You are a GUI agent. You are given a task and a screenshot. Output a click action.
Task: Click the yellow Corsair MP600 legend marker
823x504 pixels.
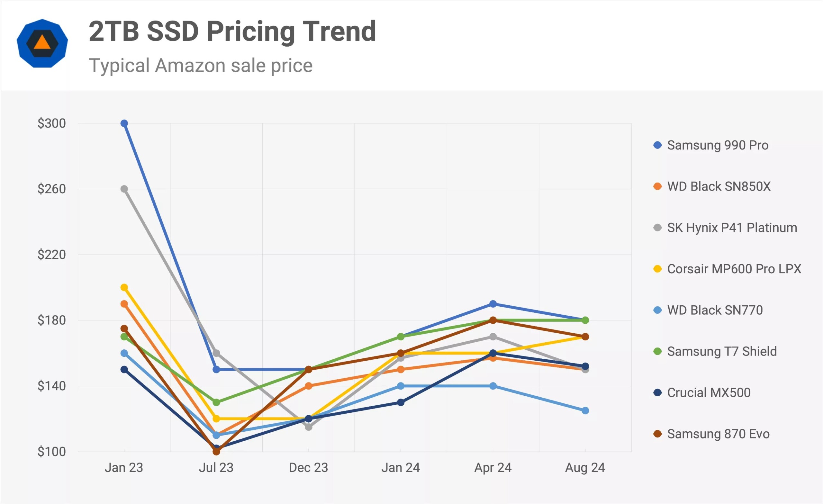657,269
